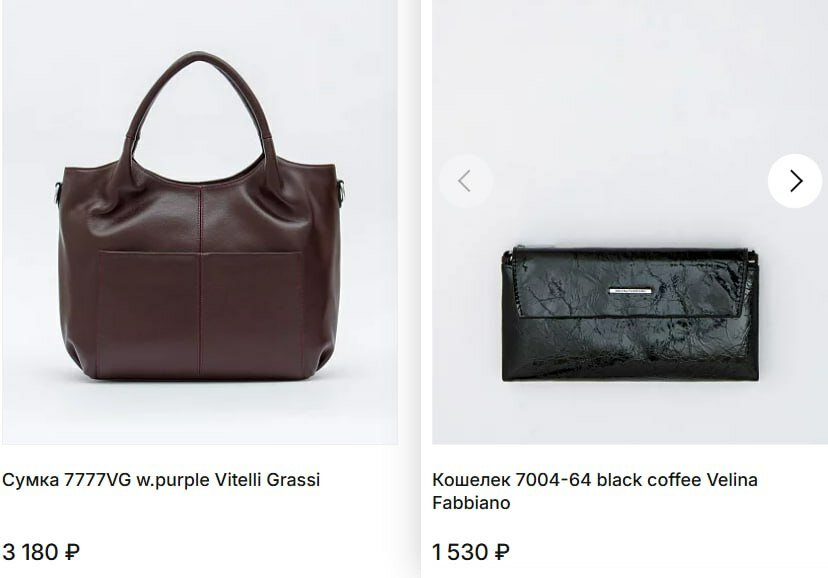The height and width of the screenshot is (578, 828).
Task: Click the word Сумка in the title
Action: (x=31, y=480)
